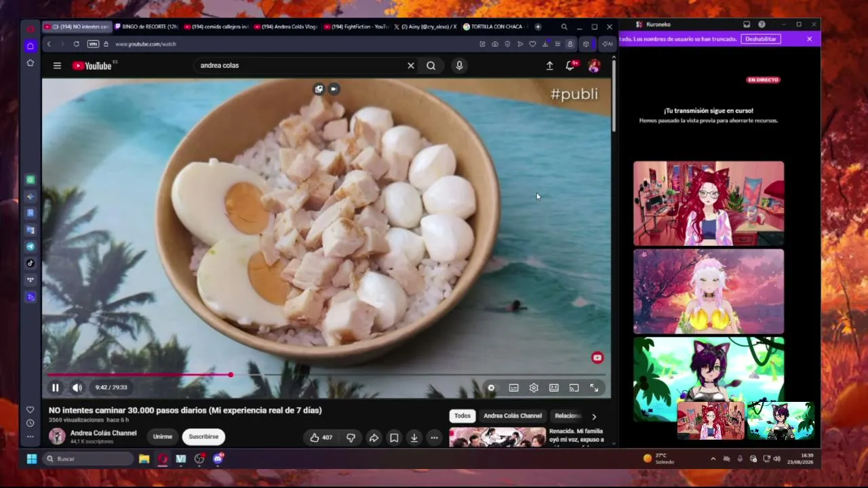Switch to the 'comida callejera' browser tab
This screenshot has height=488, width=868.
pyautogui.click(x=216, y=27)
